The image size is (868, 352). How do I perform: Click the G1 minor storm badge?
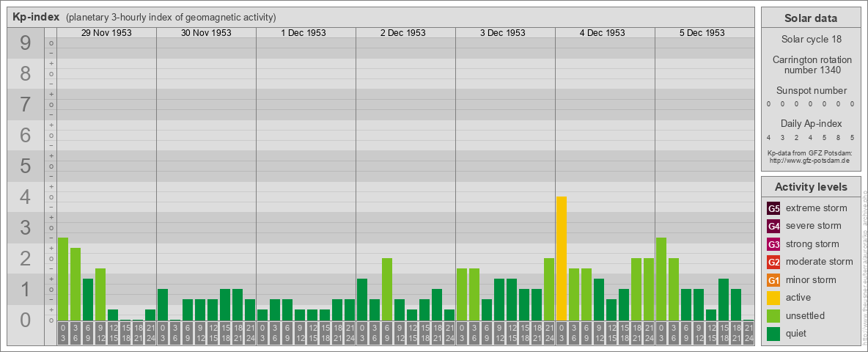tap(773, 280)
